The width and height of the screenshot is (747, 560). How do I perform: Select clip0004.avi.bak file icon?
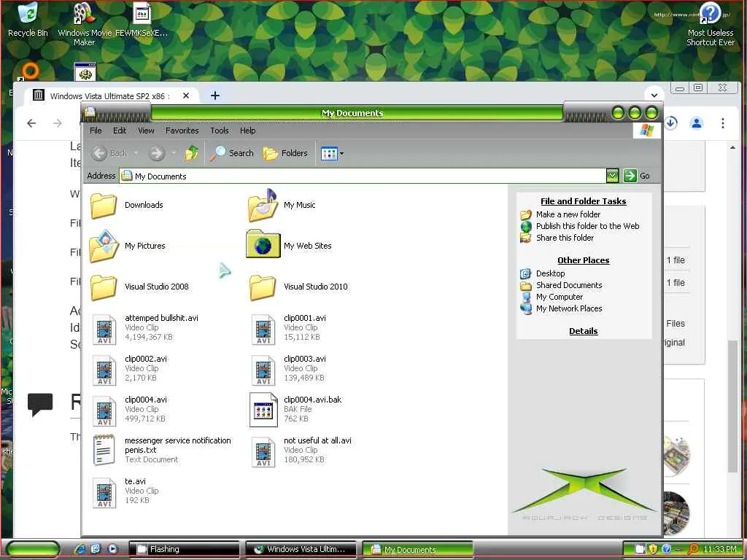click(263, 410)
